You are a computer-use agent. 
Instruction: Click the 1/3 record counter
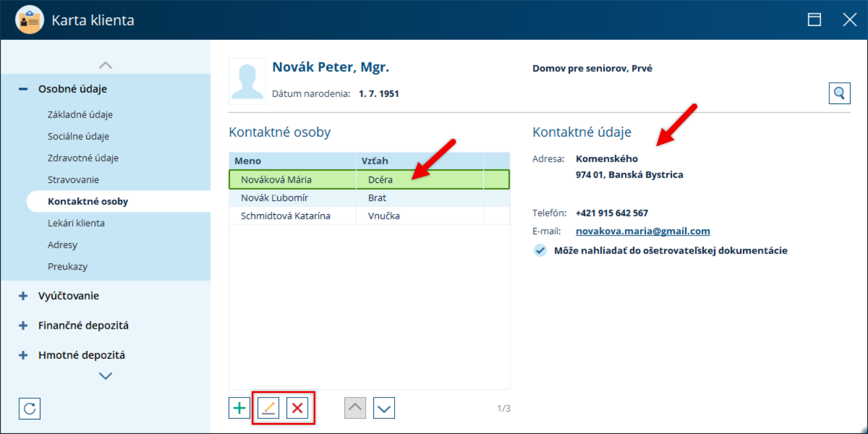point(504,409)
